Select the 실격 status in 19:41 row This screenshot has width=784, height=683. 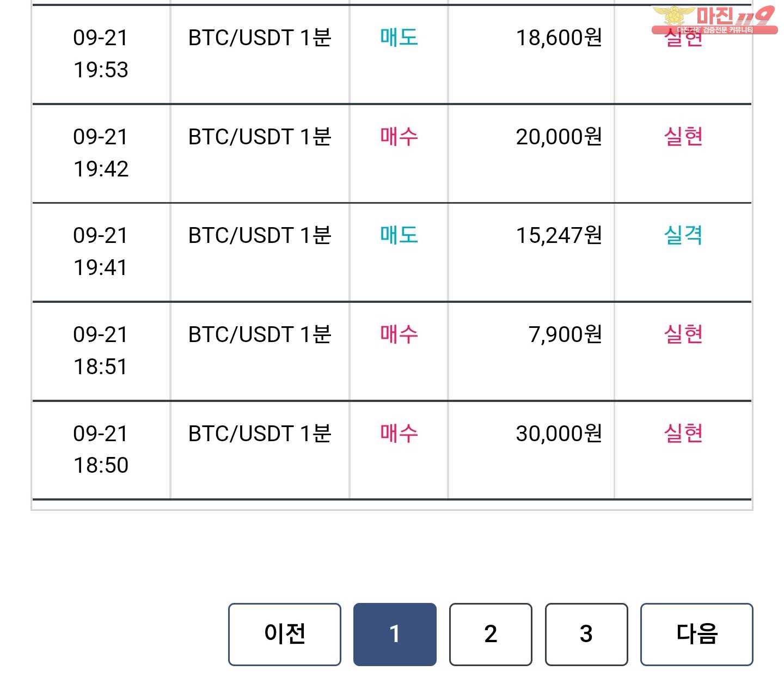tap(683, 235)
